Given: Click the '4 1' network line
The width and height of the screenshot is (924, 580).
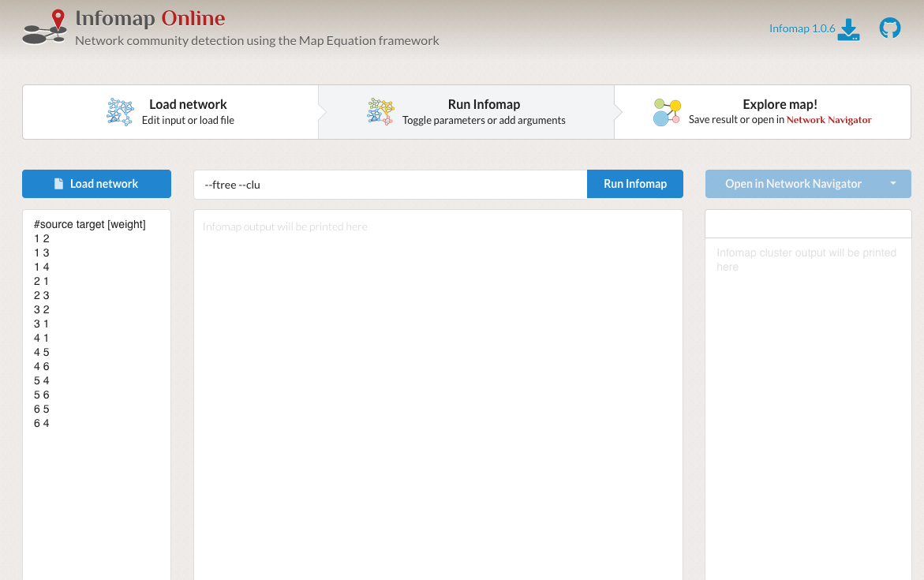Looking at the screenshot, I should 41,338.
